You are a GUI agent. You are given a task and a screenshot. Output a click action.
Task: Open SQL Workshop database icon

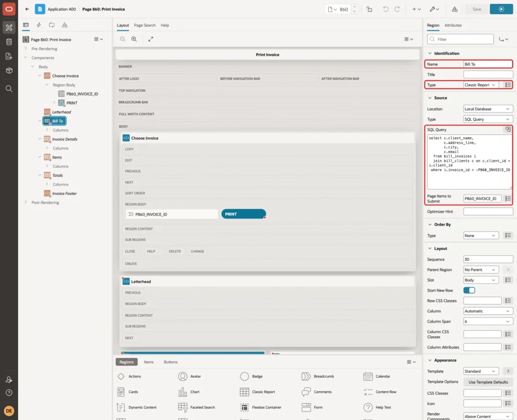pos(9,42)
